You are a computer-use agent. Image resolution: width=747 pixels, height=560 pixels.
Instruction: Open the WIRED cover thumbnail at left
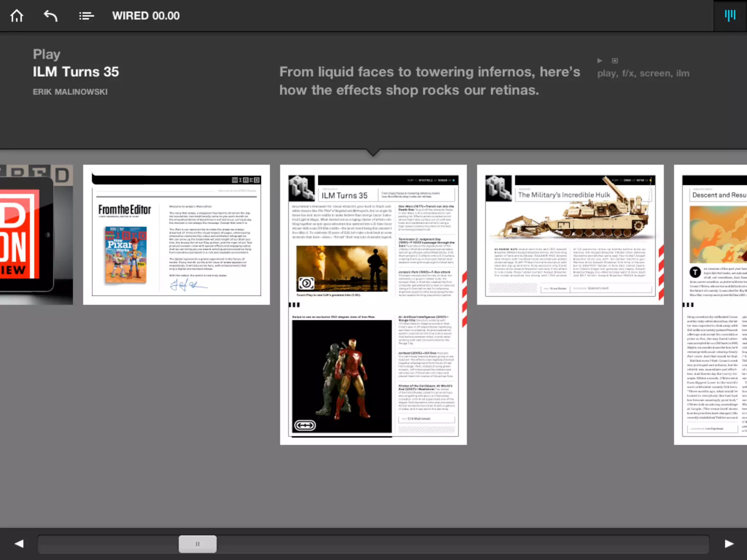pyautogui.click(x=36, y=234)
